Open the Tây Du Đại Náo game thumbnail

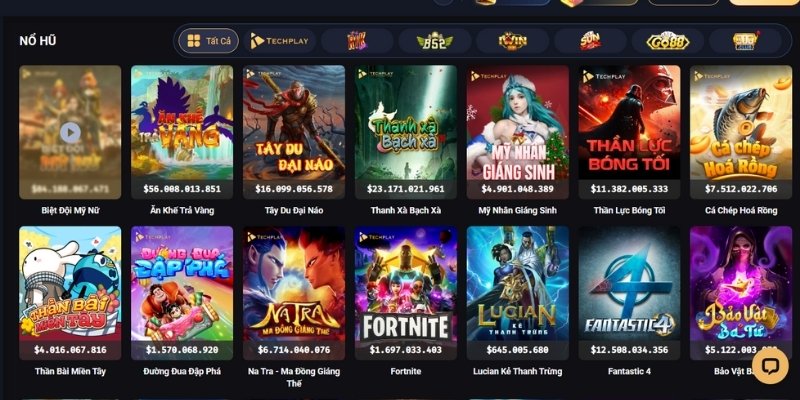click(294, 132)
